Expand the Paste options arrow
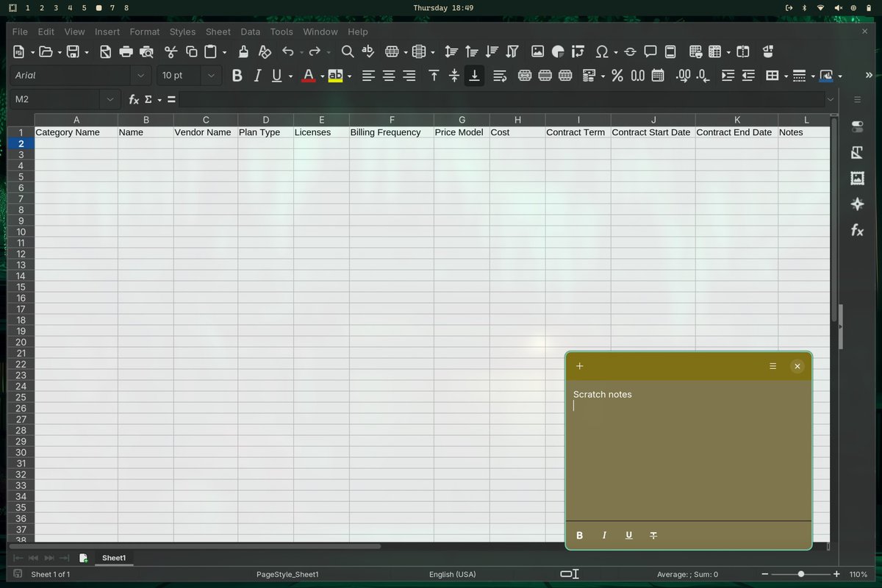The width and height of the screenshot is (882, 588). (224, 52)
